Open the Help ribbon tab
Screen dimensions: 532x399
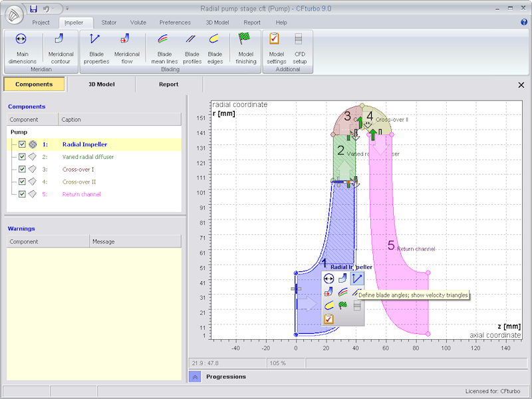coord(281,23)
